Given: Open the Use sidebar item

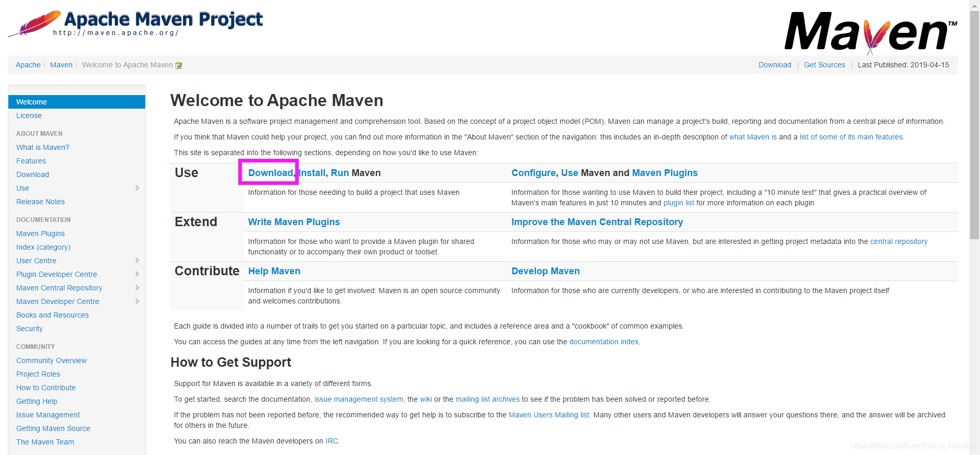Looking at the screenshot, I should [x=22, y=188].
